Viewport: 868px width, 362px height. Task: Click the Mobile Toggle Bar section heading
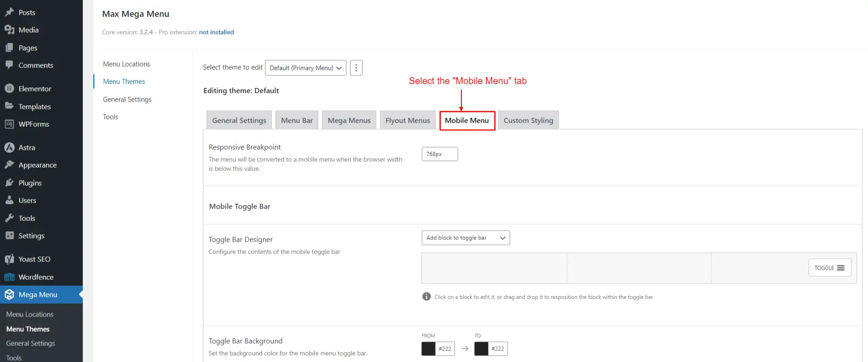[x=240, y=206]
